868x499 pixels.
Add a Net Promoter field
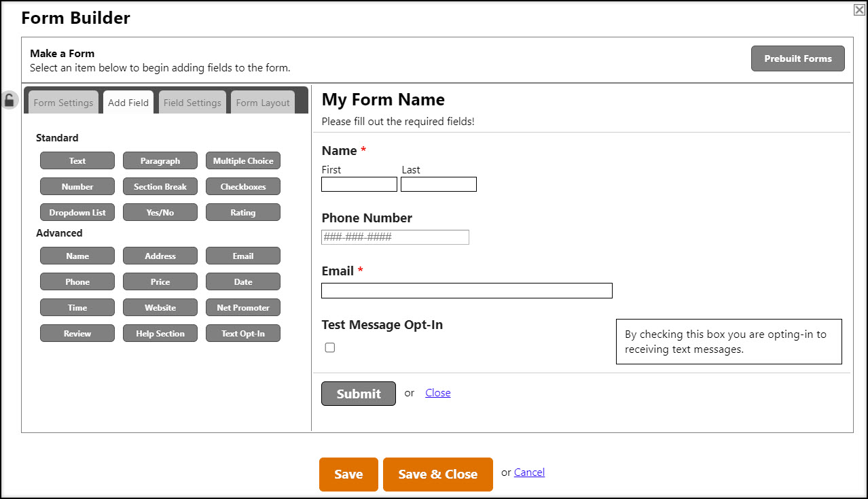(x=242, y=307)
